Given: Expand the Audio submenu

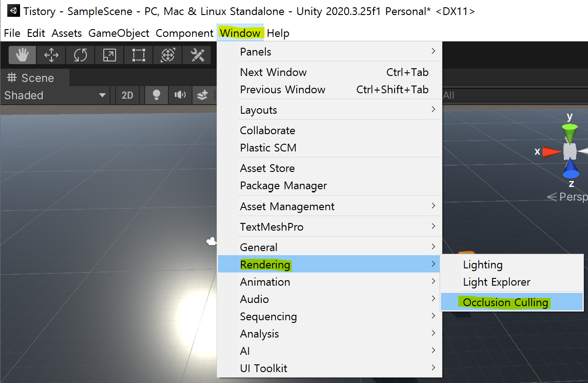Looking at the screenshot, I should [329, 299].
